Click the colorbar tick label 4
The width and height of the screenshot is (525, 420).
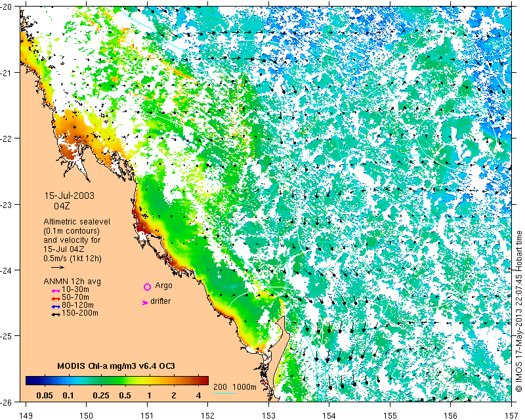pyautogui.click(x=198, y=395)
